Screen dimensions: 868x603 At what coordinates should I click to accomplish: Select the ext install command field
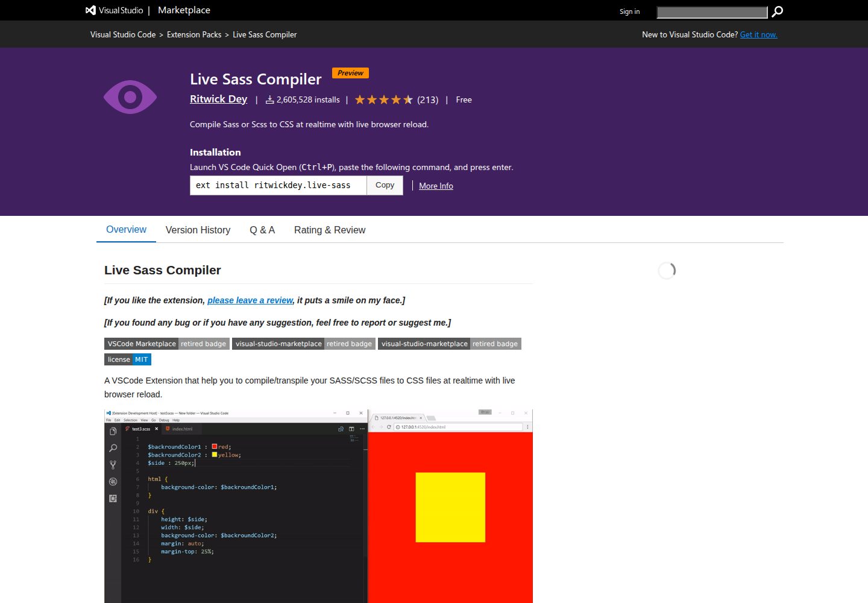(x=278, y=185)
